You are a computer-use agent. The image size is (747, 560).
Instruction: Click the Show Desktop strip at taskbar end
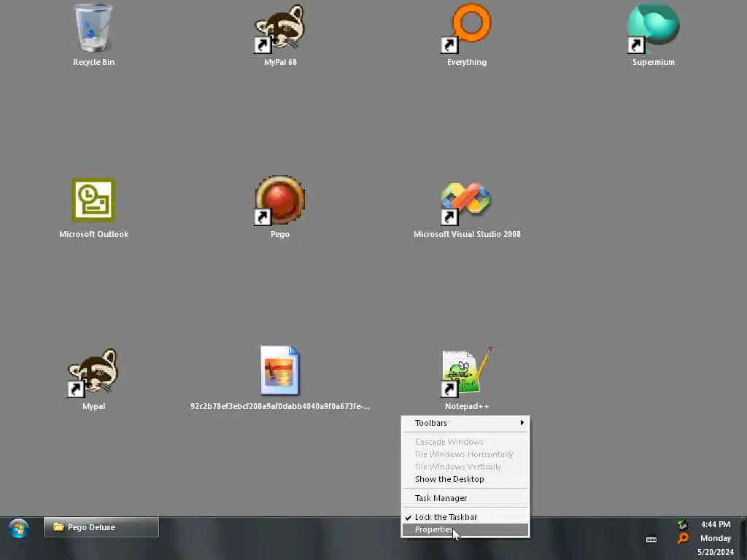point(743,538)
